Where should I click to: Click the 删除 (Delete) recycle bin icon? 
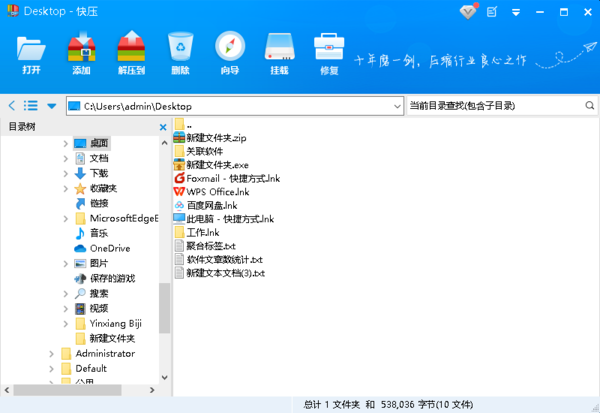click(180, 53)
